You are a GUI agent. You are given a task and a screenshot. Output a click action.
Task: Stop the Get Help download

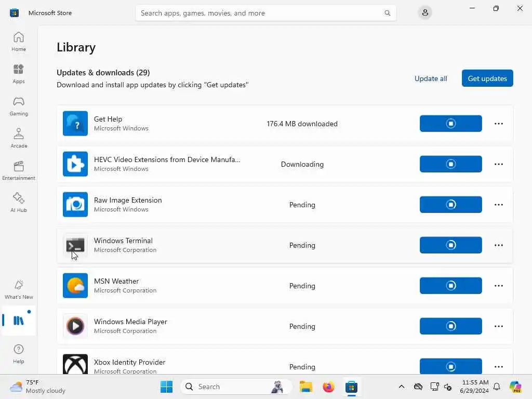[450, 124]
